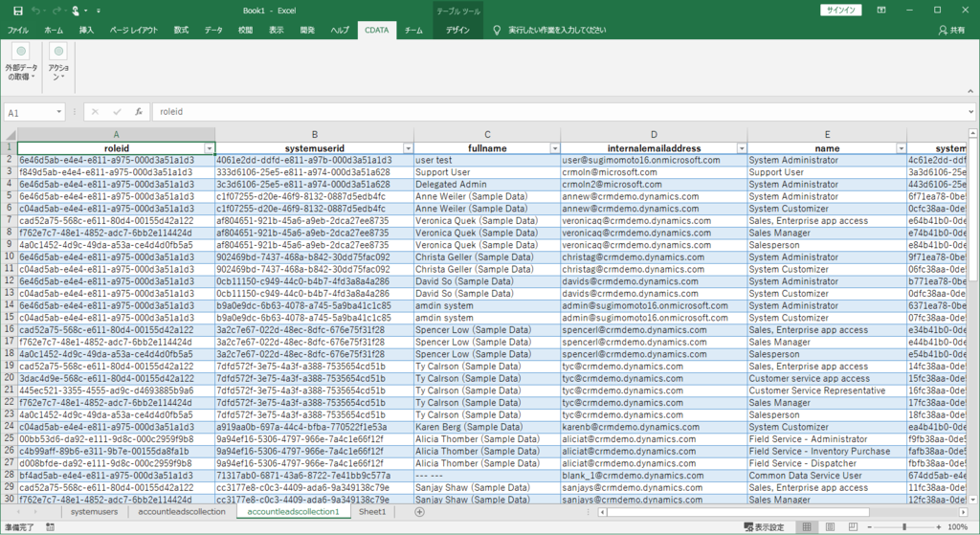
Task: Click vertical scrollbar down arrow
Action: coord(972,500)
